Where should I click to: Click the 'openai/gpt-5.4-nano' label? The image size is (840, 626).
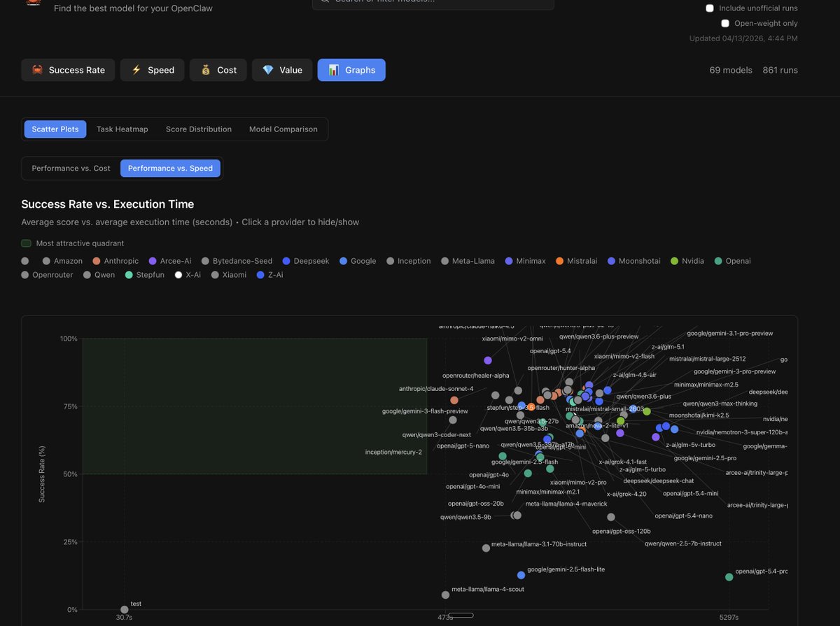tap(684, 516)
